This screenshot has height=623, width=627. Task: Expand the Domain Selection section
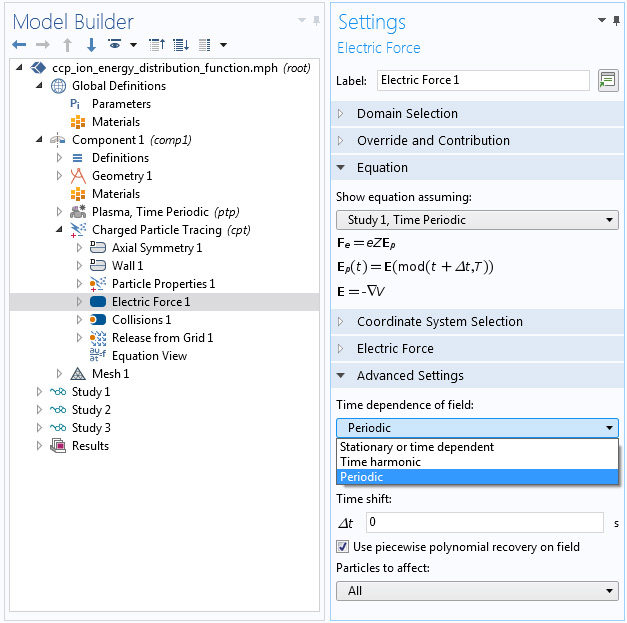[407, 114]
